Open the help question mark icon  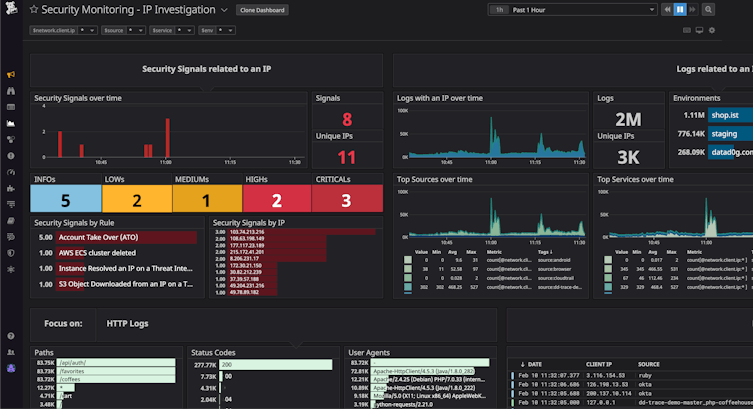(10, 336)
